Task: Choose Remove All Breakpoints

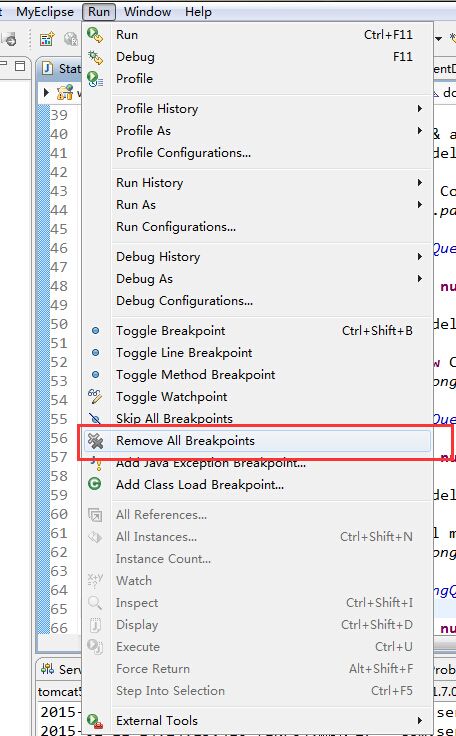Action: 257,441
